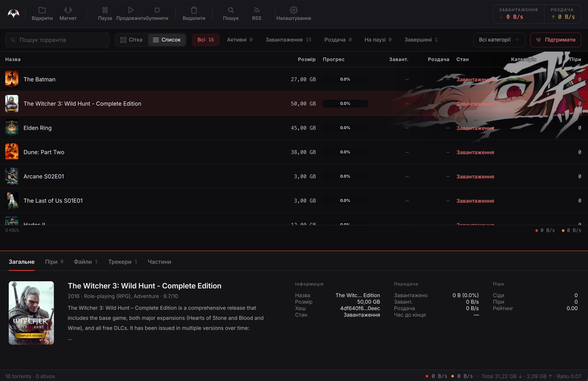Click the Elden Ring row progress bar
The width and height of the screenshot is (588, 381).
coord(345,128)
